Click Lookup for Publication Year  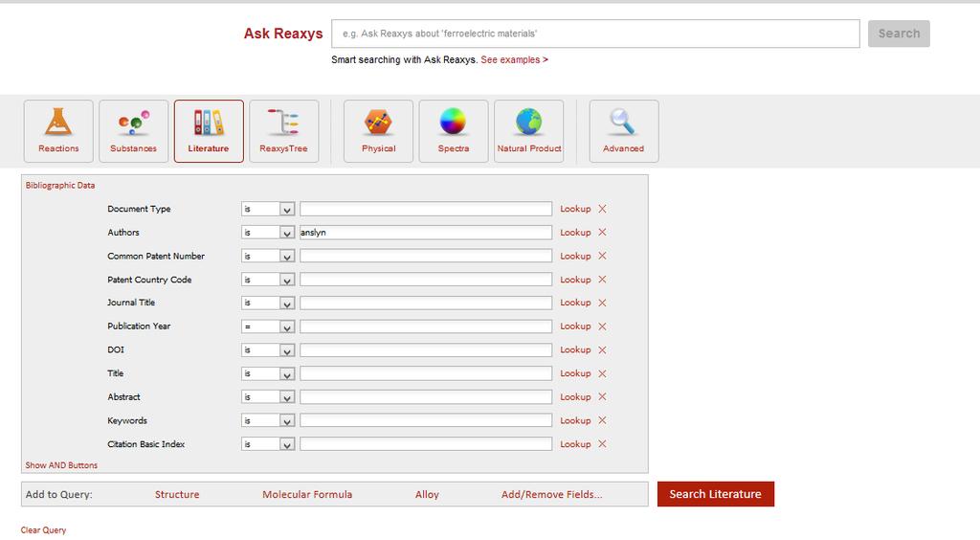tap(575, 326)
